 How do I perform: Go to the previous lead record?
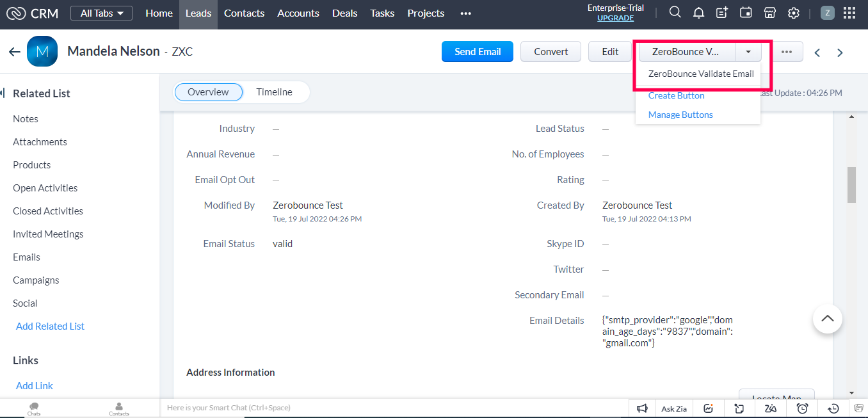tap(817, 53)
